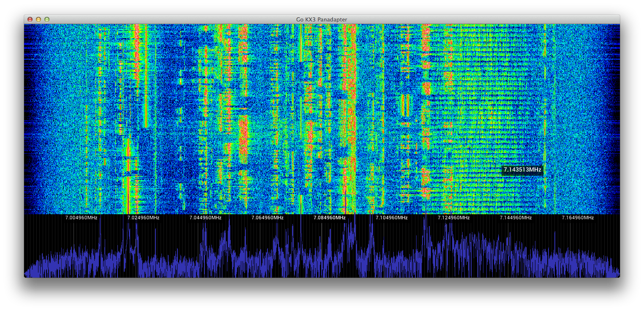The width and height of the screenshot is (644, 311).
Task: Click the spectrum plot's far right tail
Action: tap(616, 272)
